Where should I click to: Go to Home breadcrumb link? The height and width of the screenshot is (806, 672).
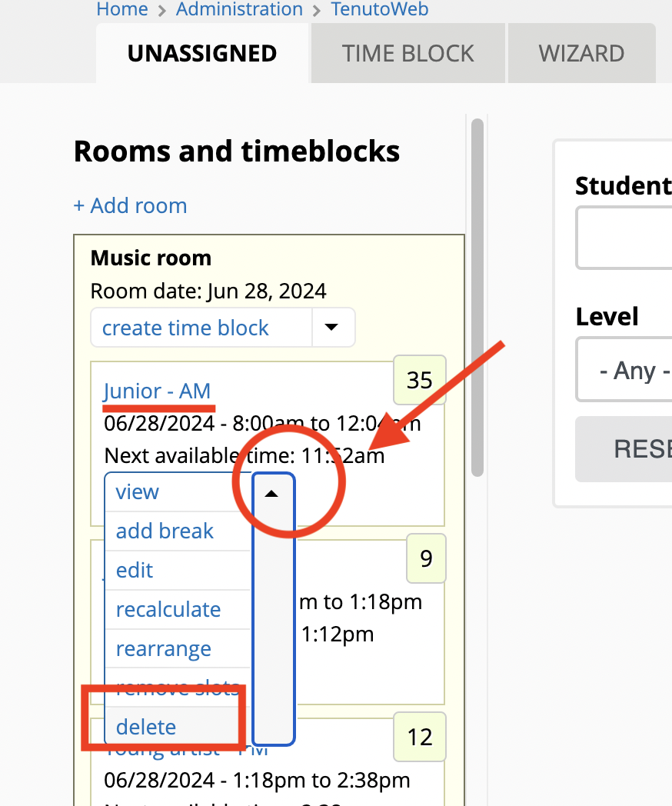tap(122, 9)
